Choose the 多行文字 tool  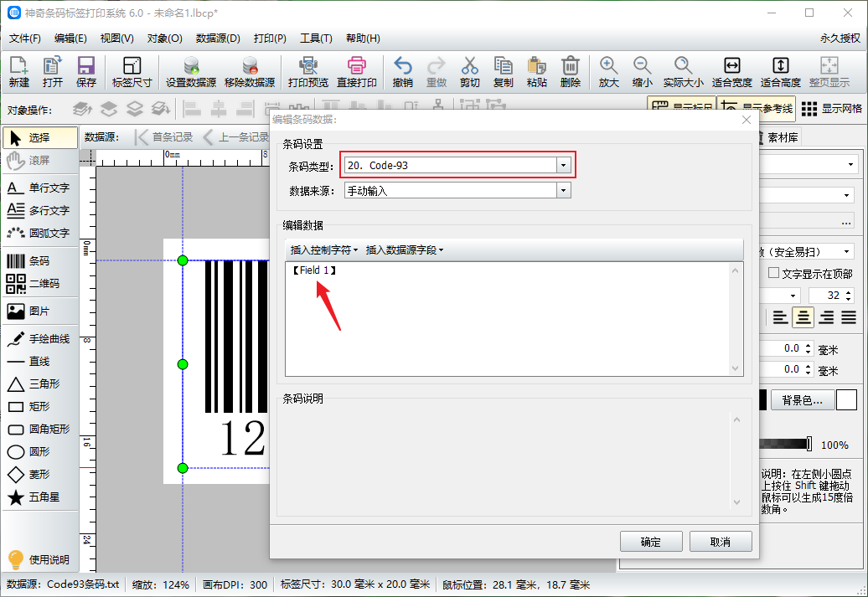[x=40, y=210]
